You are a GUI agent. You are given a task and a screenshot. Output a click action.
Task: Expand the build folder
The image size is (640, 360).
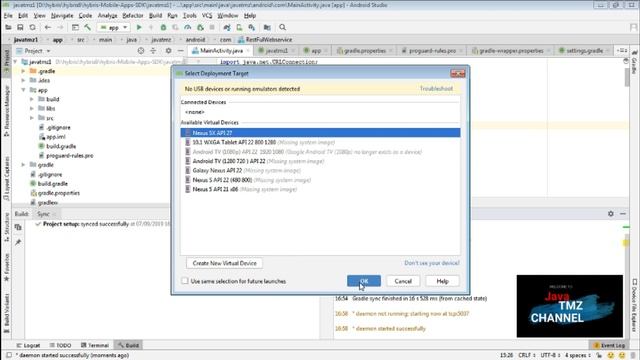point(32,99)
